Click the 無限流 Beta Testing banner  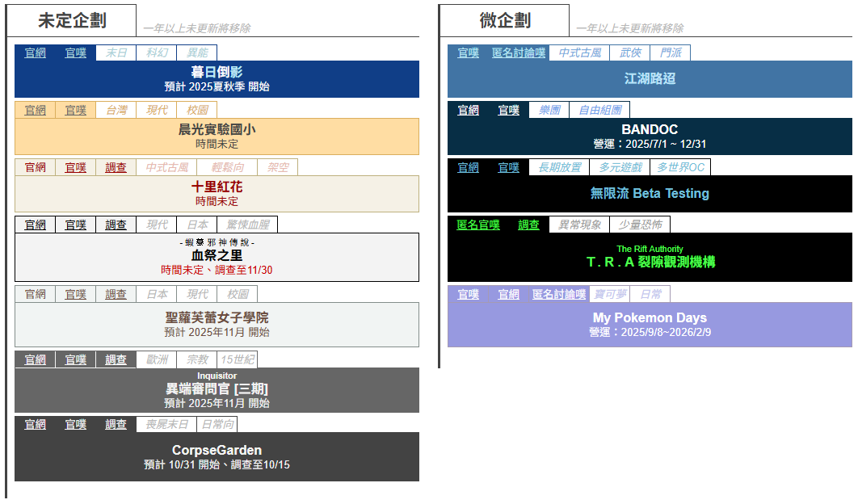click(x=650, y=194)
